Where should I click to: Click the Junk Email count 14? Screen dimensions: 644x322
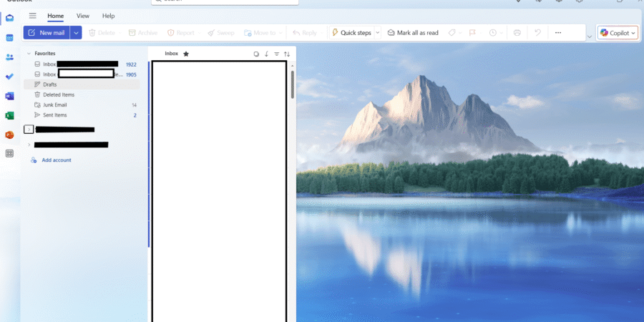click(135, 105)
